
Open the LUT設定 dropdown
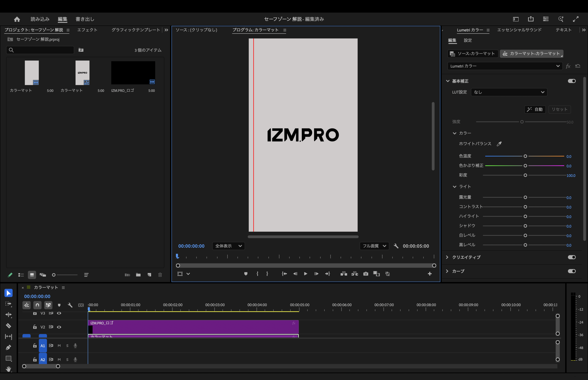pyautogui.click(x=509, y=92)
